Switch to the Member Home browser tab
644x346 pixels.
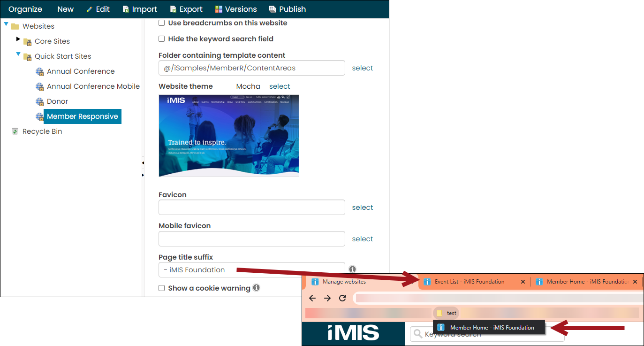click(x=588, y=282)
